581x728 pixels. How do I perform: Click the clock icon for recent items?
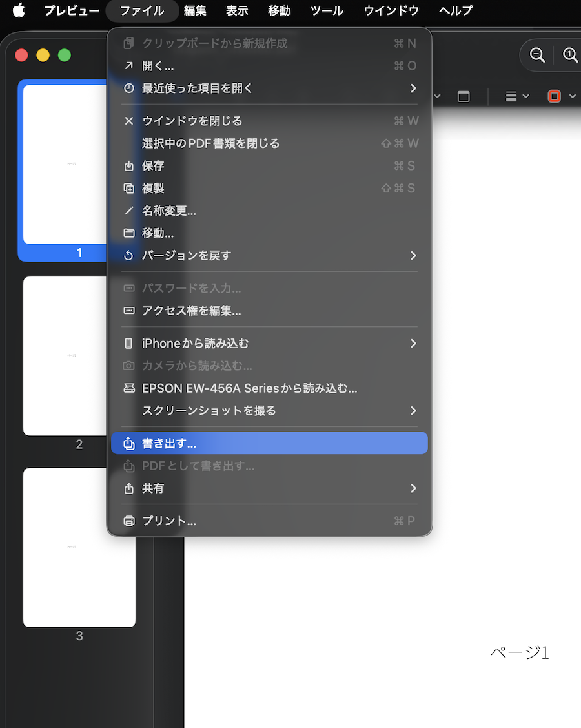129,88
